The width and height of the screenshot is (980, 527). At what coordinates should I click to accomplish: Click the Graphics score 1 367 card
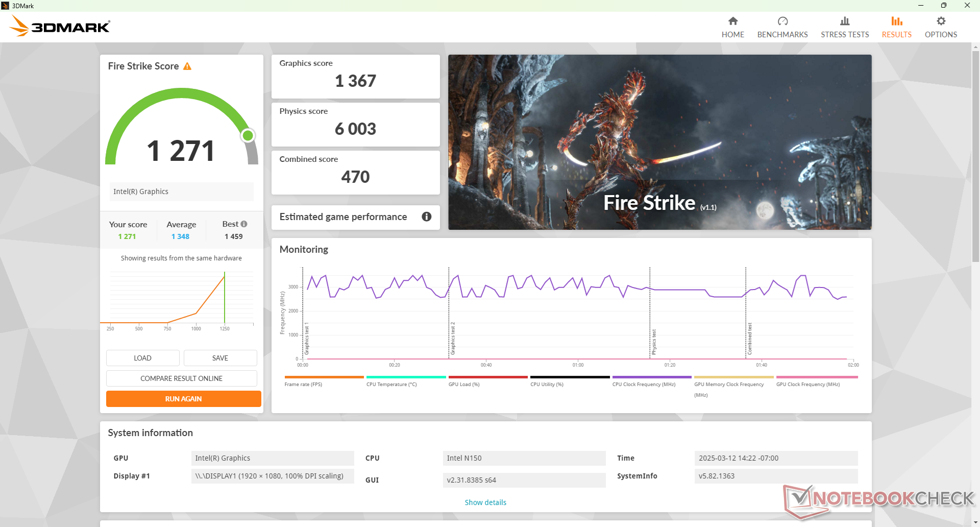[x=356, y=77]
